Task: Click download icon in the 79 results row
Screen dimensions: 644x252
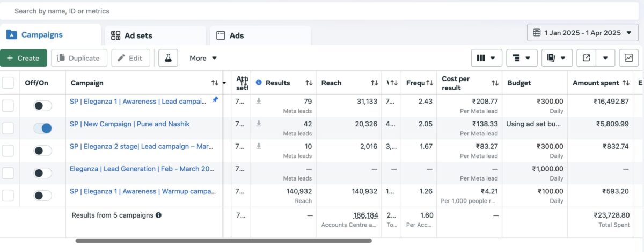Action: pos(259,101)
